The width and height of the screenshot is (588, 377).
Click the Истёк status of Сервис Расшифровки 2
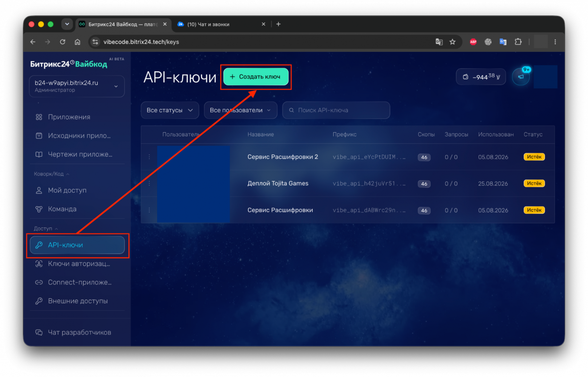pyautogui.click(x=534, y=157)
